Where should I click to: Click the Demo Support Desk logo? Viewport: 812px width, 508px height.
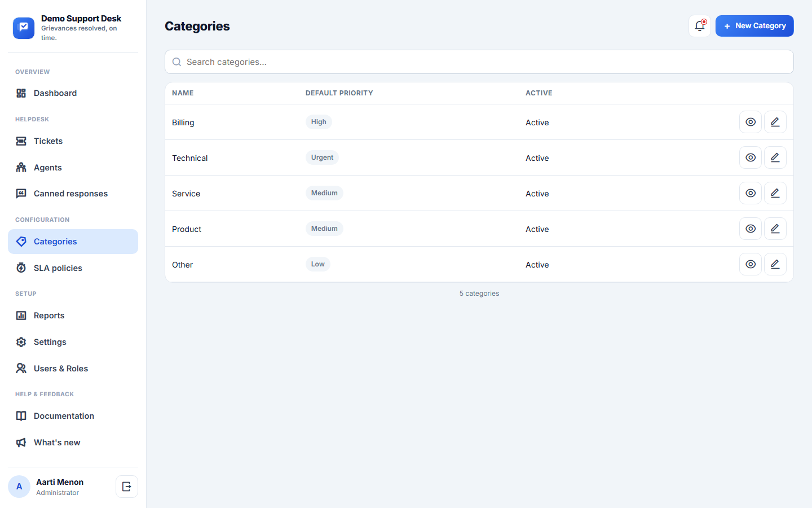click(x=24, y=28)
